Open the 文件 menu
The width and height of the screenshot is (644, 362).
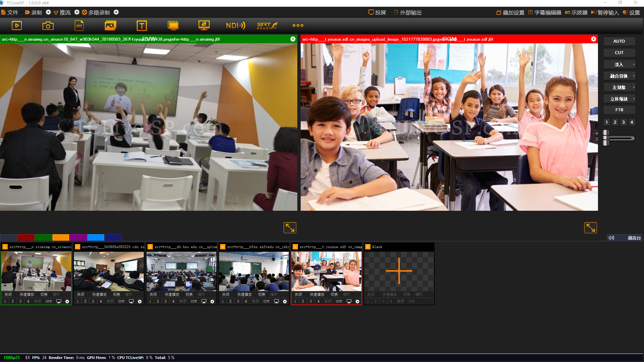(x=10, y=12)
